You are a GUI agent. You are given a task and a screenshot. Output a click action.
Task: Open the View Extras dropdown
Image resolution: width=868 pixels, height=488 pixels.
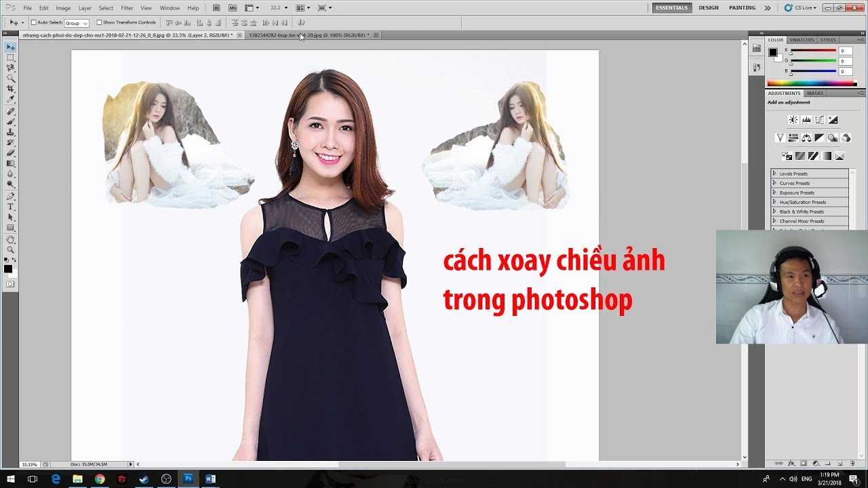point(252,8)
